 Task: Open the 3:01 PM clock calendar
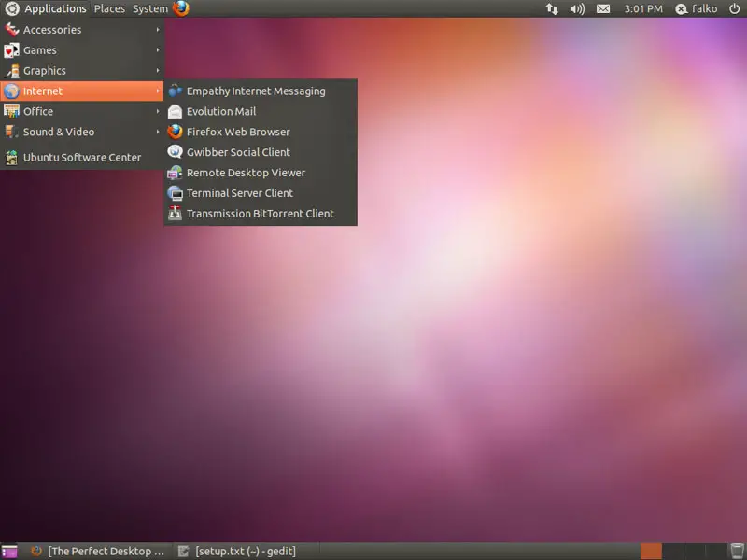[643, 8]
